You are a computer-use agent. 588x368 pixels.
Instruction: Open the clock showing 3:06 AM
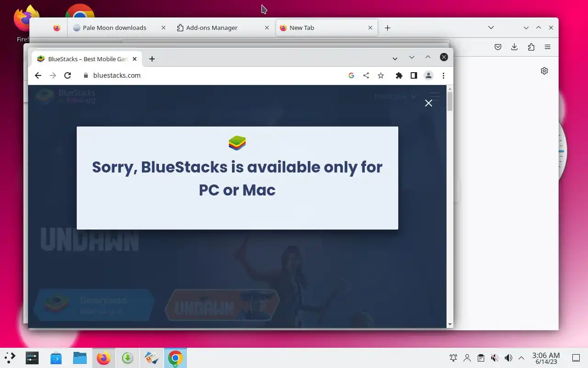[x=546, y=358]
